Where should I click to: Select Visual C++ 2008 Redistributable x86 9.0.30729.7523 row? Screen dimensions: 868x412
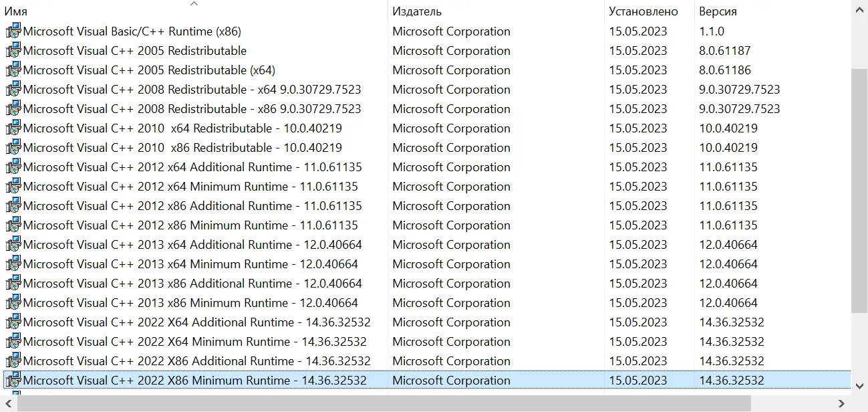192,109
